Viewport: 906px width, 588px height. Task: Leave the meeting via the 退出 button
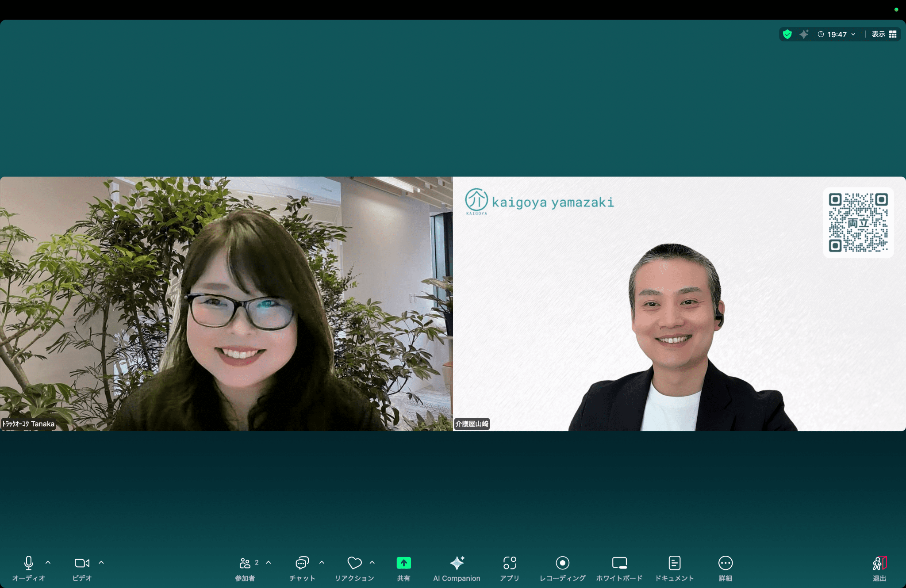[x=879, y=563]
